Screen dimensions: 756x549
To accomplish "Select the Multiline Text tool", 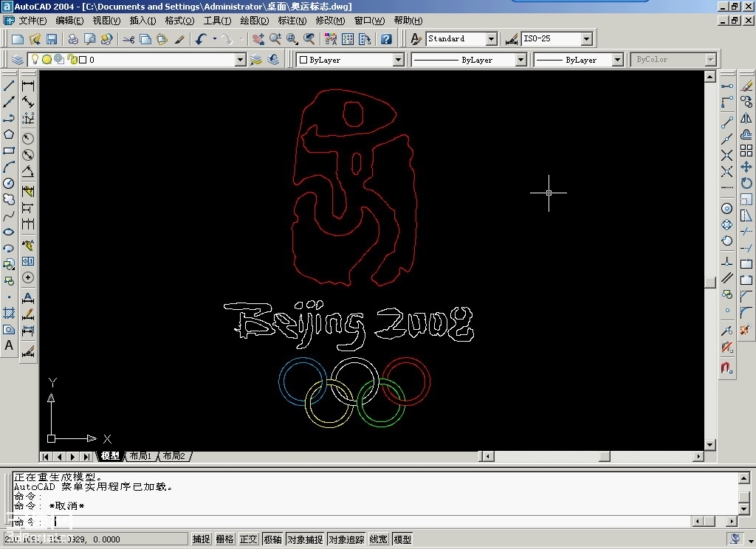I will [x=9, y=345].
